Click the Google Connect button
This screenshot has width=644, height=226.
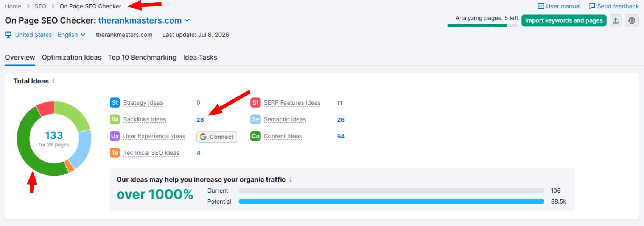click(217, 137)
